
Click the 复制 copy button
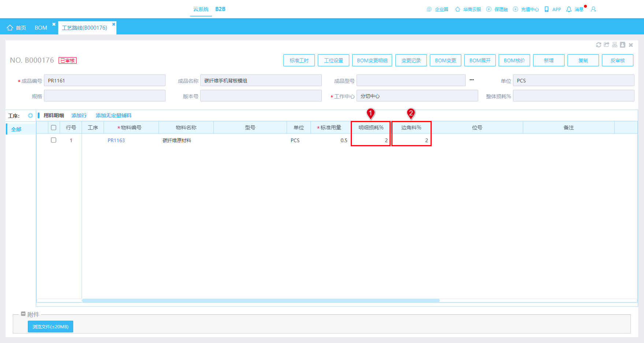click(x=583, y=60)
